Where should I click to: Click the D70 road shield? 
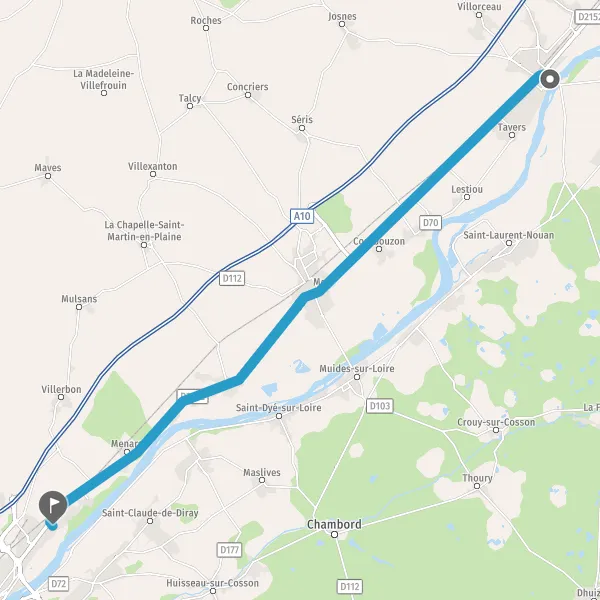430,223
